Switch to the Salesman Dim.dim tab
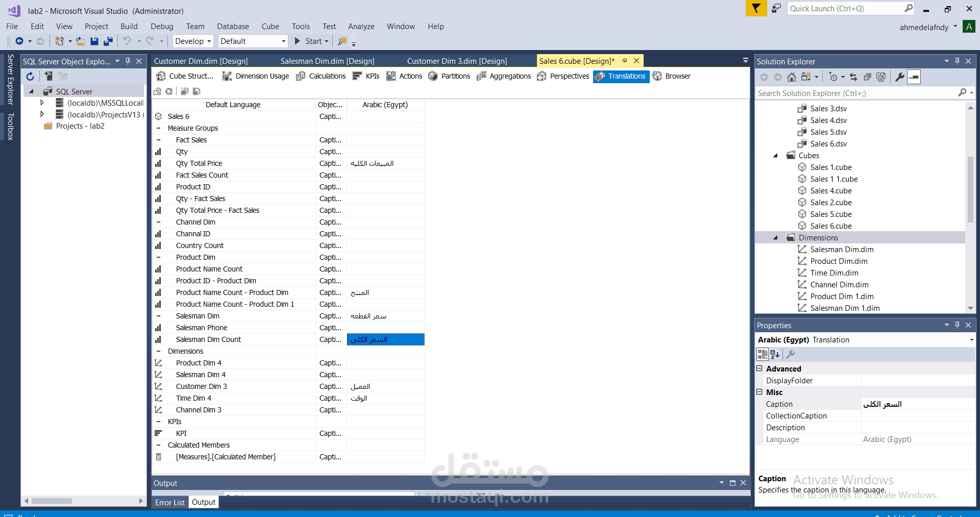Viewport: 980px width, 517px height. (x=327, y=61)
